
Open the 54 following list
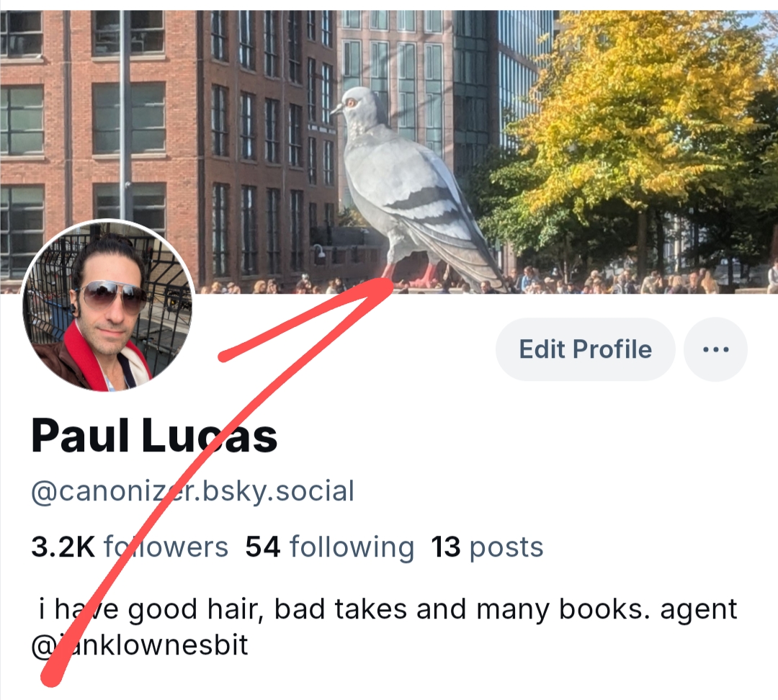329,547
